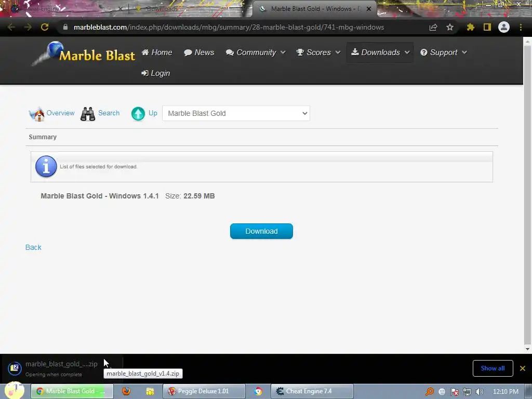Click the Marble Blast logo
Image resolution: width=532 pixels, height=399 pixels.
click(84, 54)
